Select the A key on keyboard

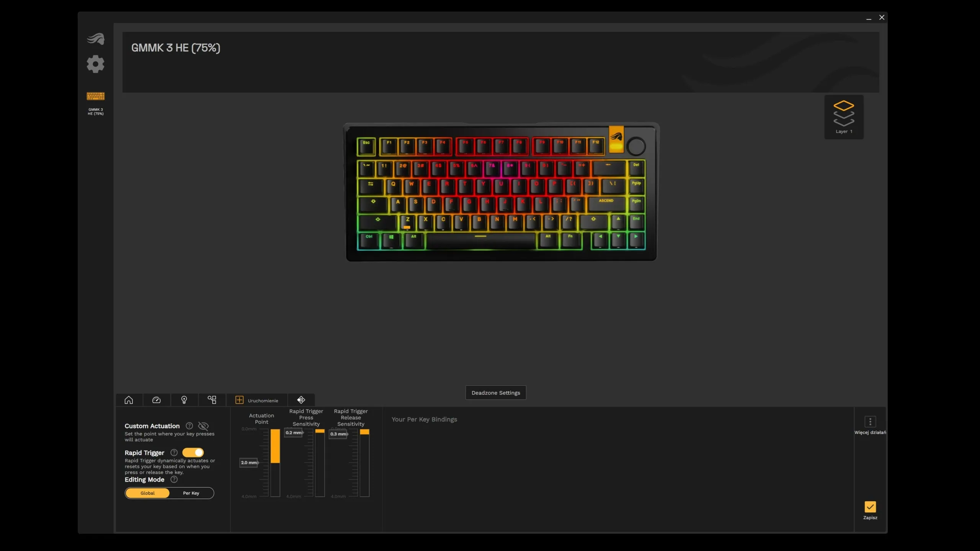pos(398,204)
